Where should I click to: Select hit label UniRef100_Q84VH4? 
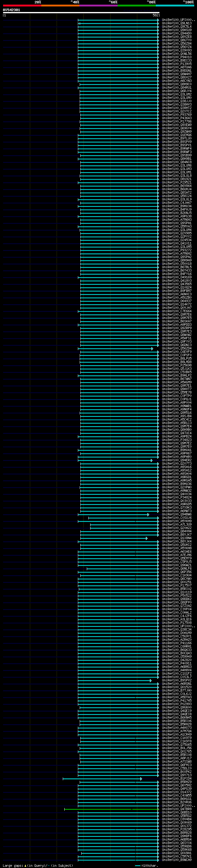pyautogui.click(x=177, y=531)
